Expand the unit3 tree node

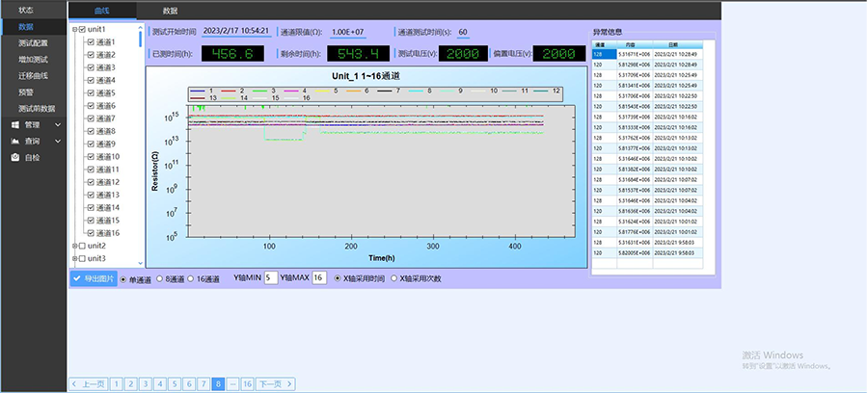pyautogui.click(x=74, y=258)
